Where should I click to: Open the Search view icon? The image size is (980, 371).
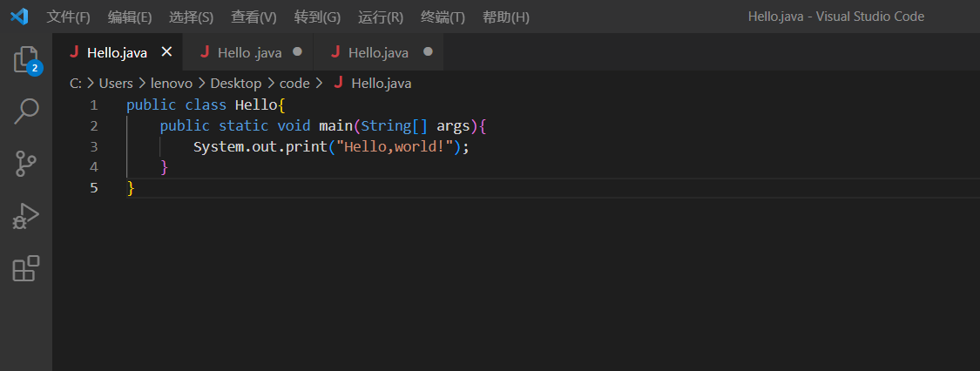pos(26,111)
